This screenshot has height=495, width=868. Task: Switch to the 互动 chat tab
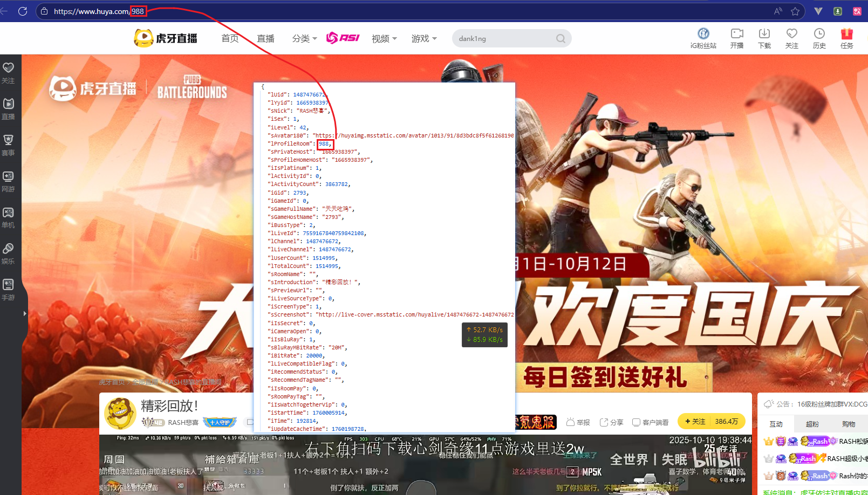click(x=776, y=424)
